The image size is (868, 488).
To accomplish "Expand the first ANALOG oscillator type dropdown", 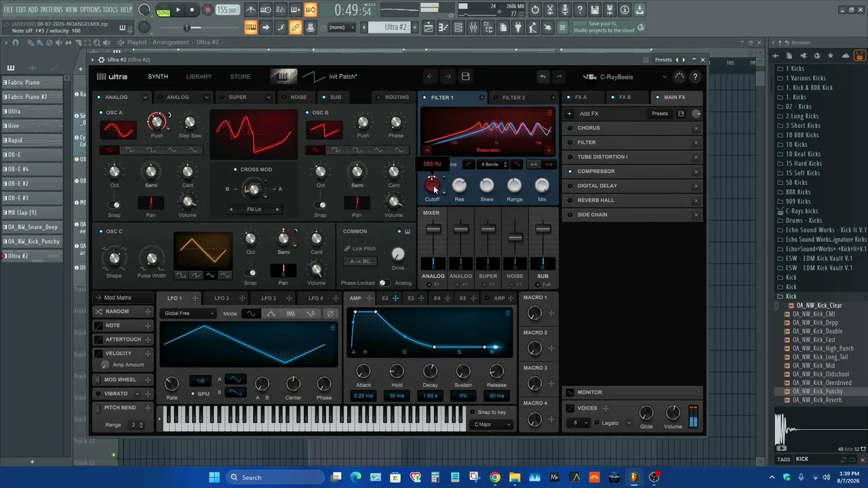I will pos(144,98).
